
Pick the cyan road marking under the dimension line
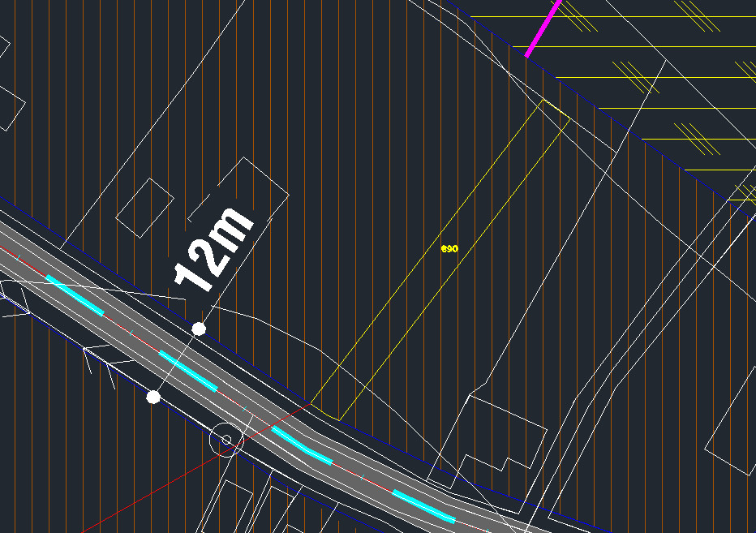click(187, 370)
